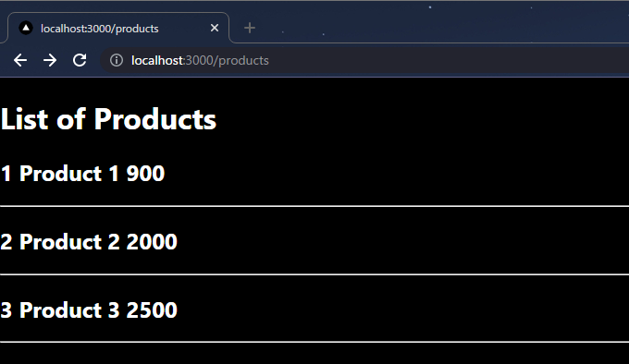Select the Product 2 name text
Viewport: 629px width, 364px height.
coord(69,241)
